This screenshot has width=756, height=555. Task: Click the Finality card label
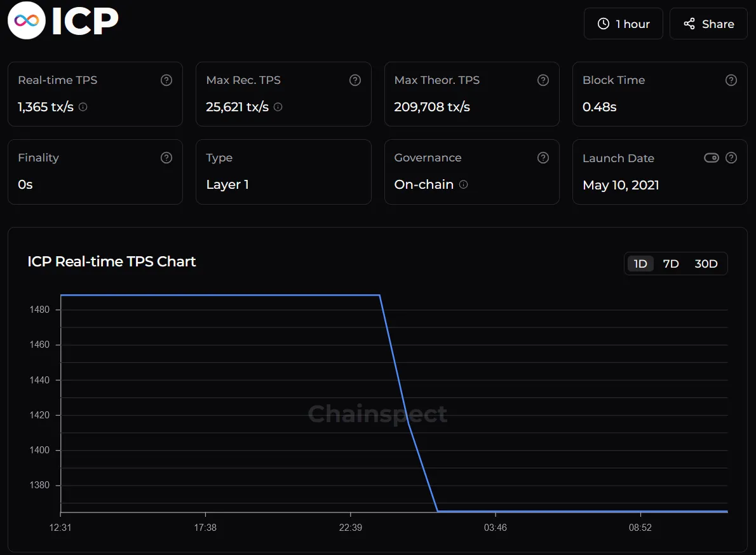pyautogui.click(x=38, y=158)
